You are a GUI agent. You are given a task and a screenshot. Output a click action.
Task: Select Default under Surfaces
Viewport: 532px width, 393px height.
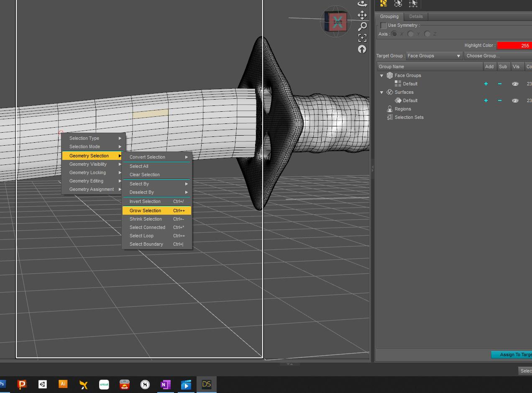(x=410, y=100)
